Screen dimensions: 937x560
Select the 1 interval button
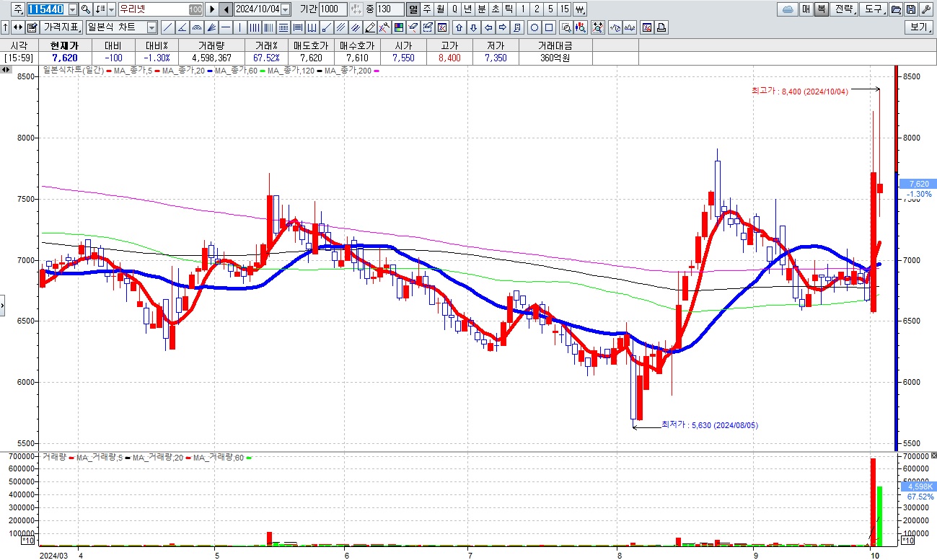pos(523,9)
